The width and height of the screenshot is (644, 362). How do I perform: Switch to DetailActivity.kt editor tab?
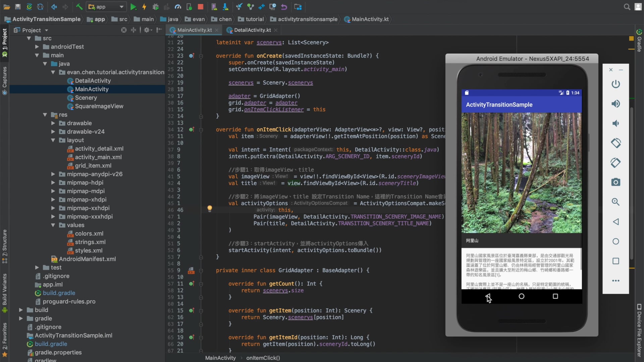(252, 30)
